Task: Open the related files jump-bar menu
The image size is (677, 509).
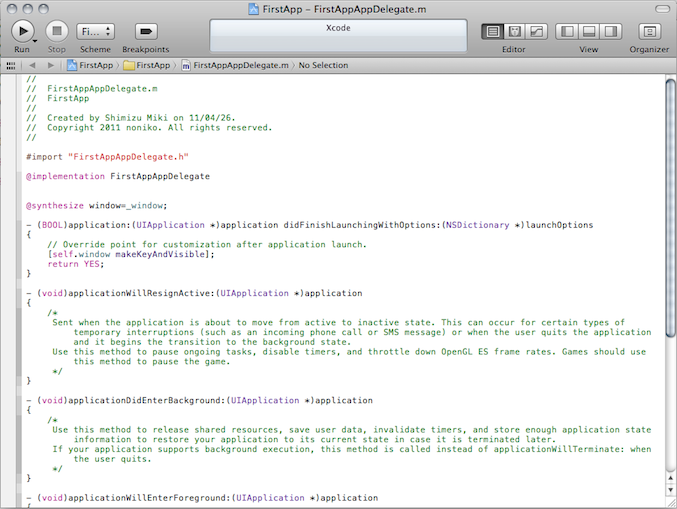Action: 11,65
